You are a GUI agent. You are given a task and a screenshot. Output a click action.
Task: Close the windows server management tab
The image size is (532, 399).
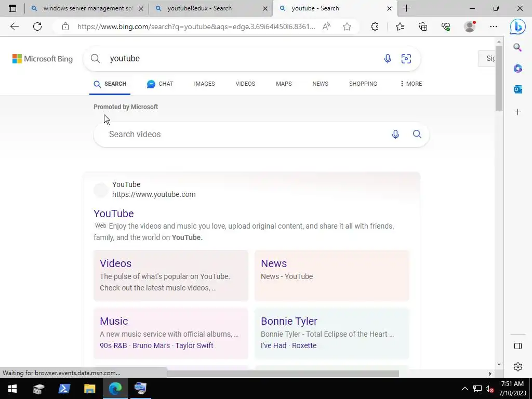coord(141,8)
